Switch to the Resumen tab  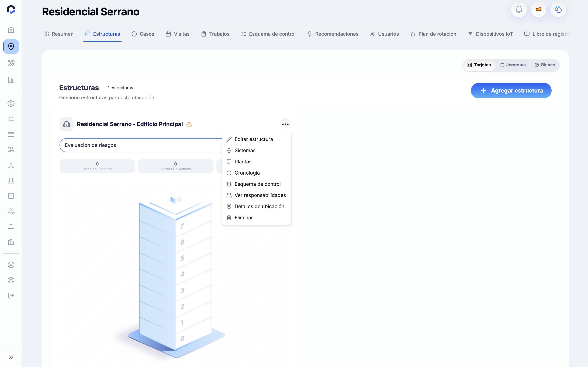[x=58, y=34]
